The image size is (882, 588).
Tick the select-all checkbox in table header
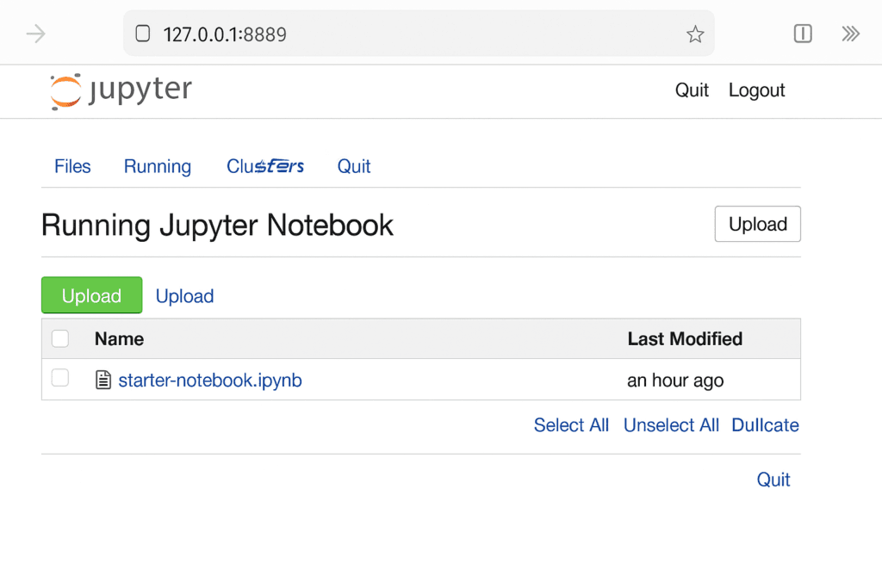(x=60, y=338)
